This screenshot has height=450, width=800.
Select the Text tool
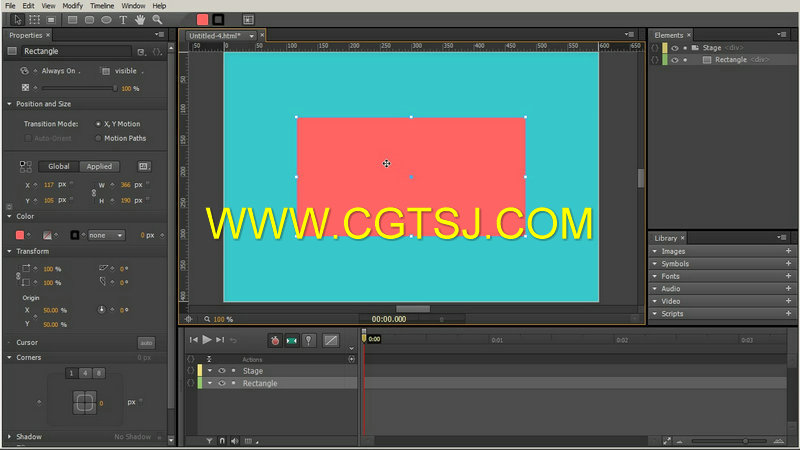coord(123,20)
